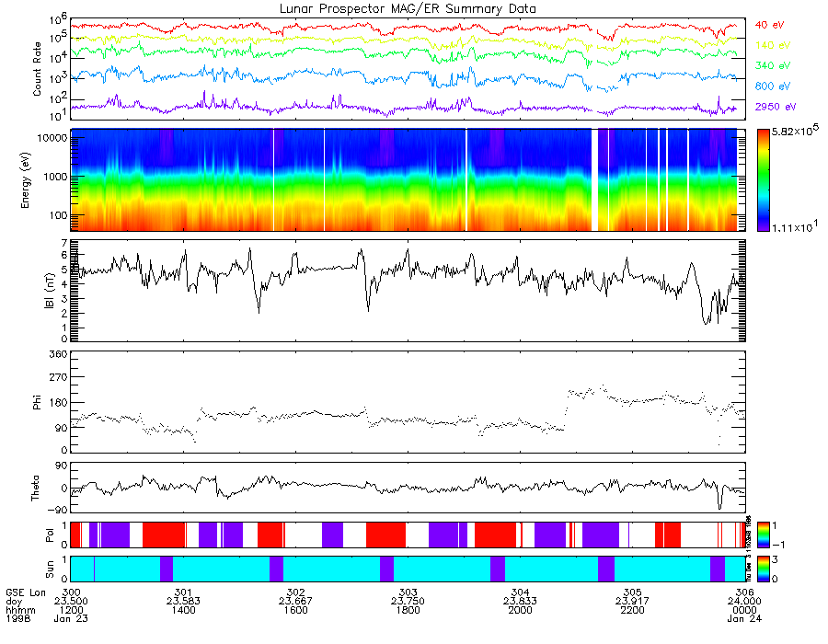Click the 40 eV red legend label
The width and height of the screenshot is (828, 644).
769,25
